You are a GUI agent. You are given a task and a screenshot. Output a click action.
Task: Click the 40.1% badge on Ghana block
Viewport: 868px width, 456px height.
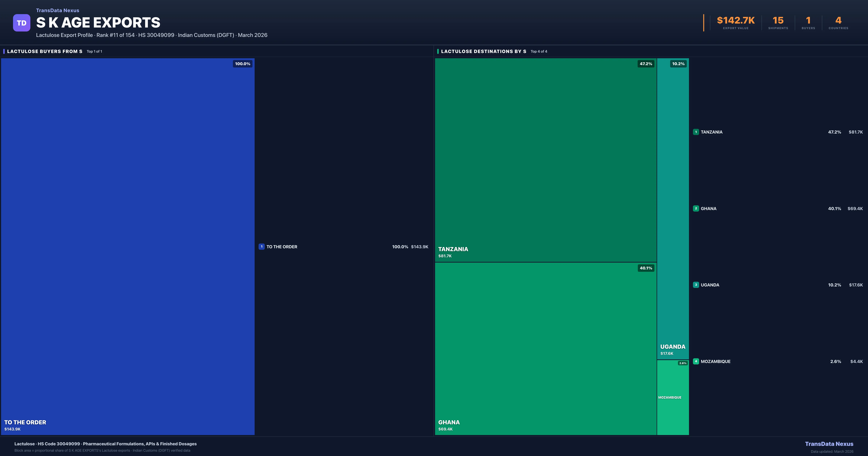pos(646,268)
